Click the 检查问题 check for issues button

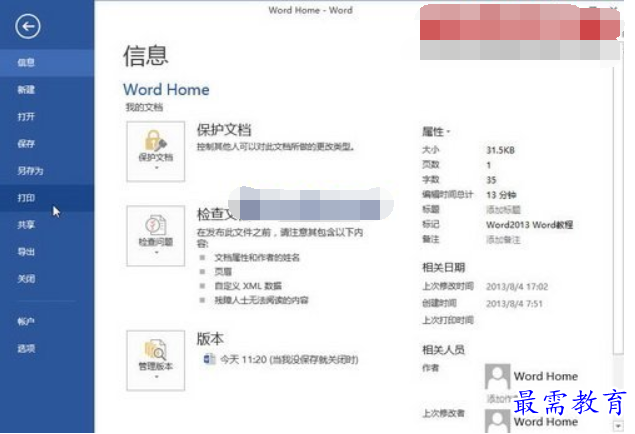point(156,236)
